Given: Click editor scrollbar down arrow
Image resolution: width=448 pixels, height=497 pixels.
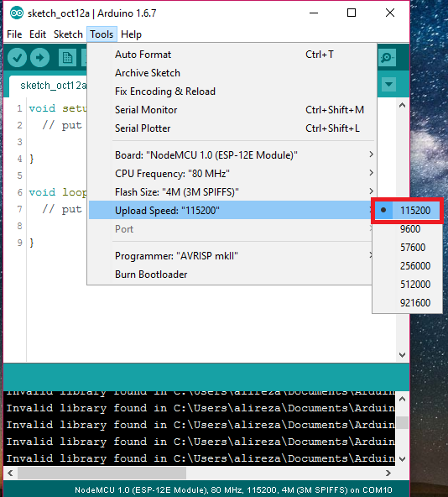Looking at the screenshot, I should pyautogui.click(x=403, y=354).
